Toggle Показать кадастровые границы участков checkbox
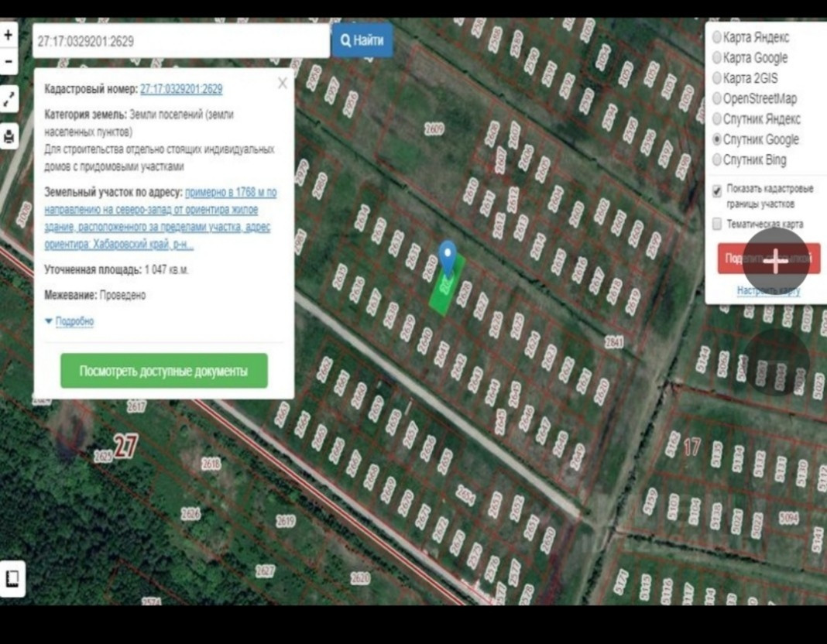The image size is (827, 644). click(717, 191)
